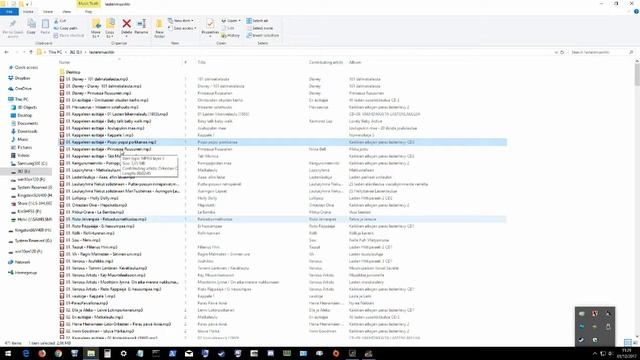The width and height of the screenshot is (640, 360).
Task: Collapse the ribbon with the top-right chevron
Action: coord(630,11)
